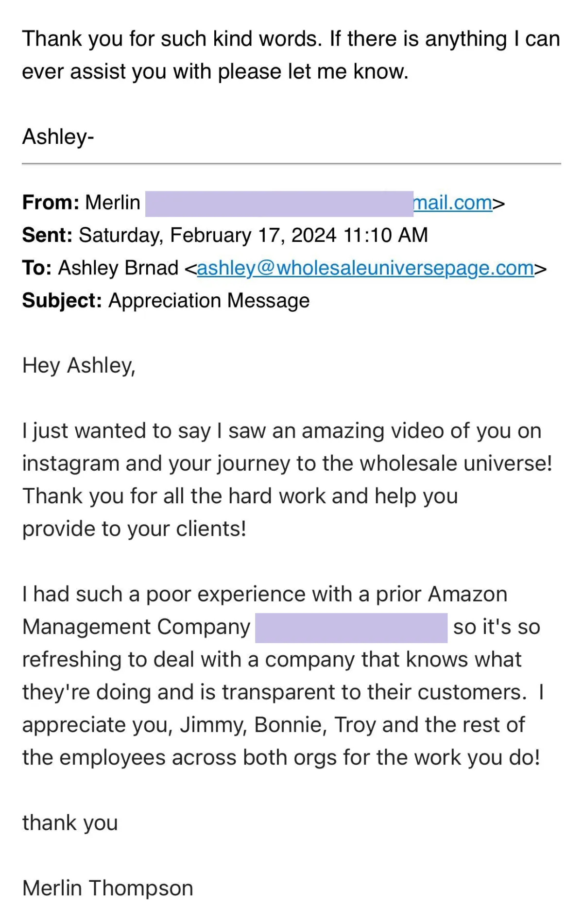Click the sent date February 17, 2024
Image resolution: width=583 pixels, height=924 pixels.
pyautogui.click(x=253, y=235)
